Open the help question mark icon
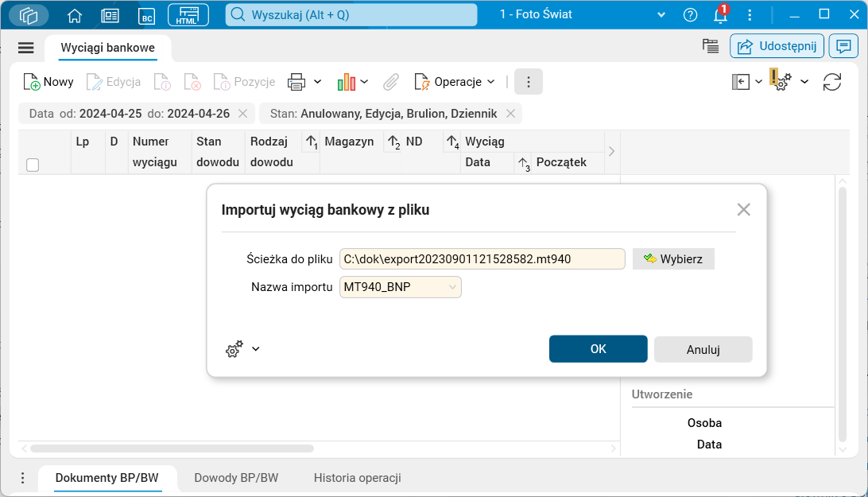The image size is (868, 497). coord(690,15)
